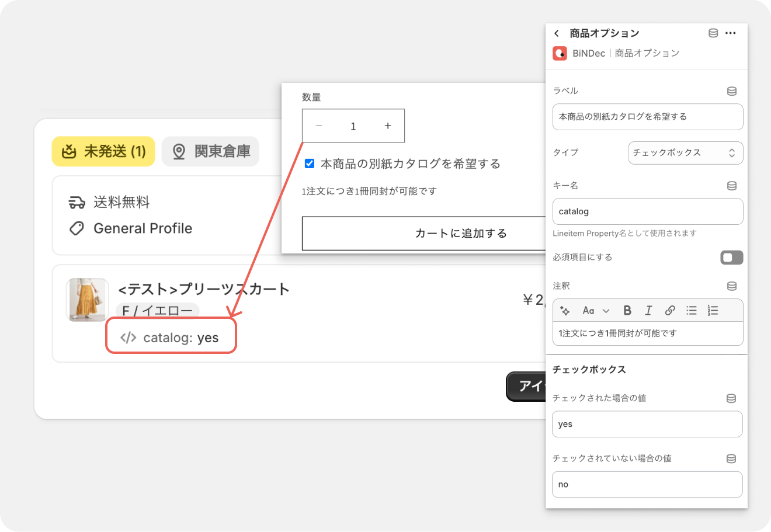The height and width of the screenshot is (532, 771).
Task: Select the 未発送 (1) tab
Action: [103, 152]
